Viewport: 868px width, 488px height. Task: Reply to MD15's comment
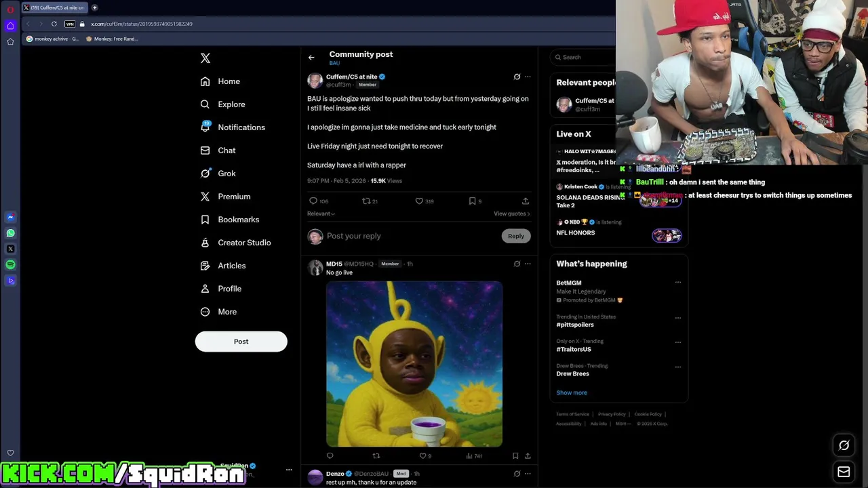(330, 456)
